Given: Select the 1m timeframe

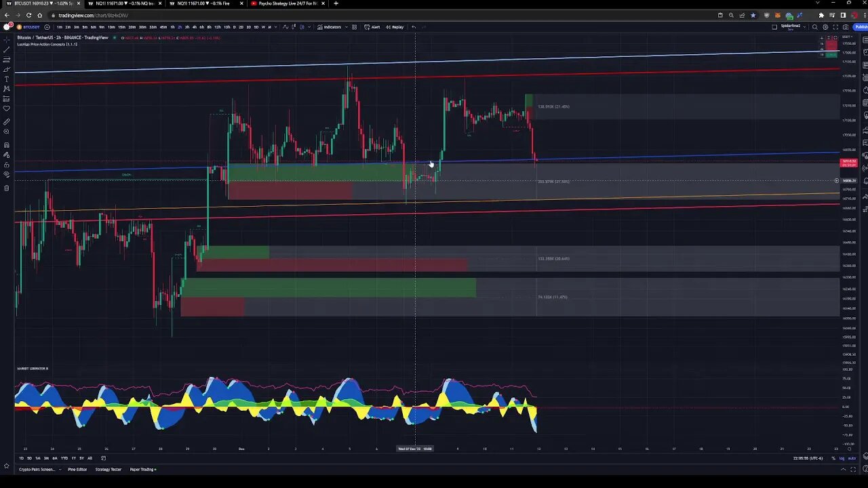Looking at the screenshot, I should point(59,27).
